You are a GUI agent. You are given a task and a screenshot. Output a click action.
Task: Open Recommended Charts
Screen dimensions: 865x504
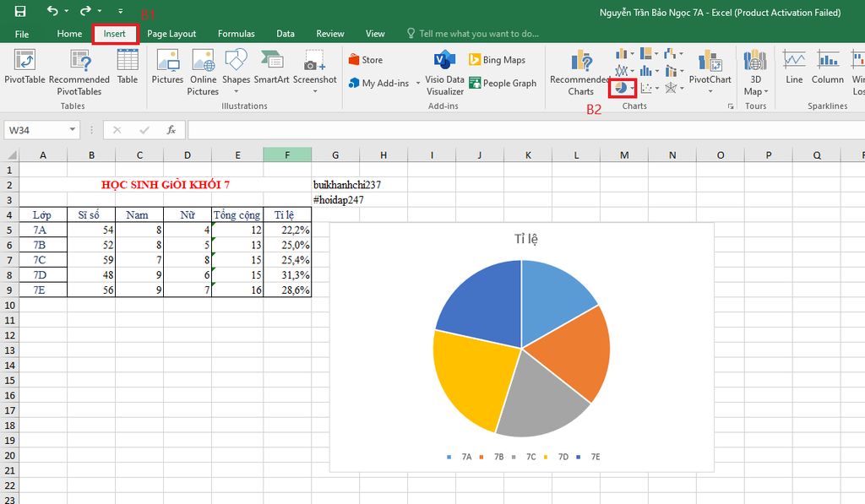pos(580,73)
